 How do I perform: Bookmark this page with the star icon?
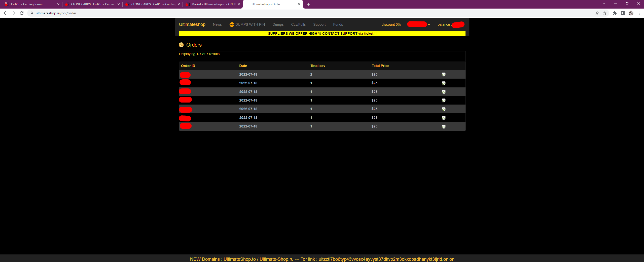(x=605, y=13)
